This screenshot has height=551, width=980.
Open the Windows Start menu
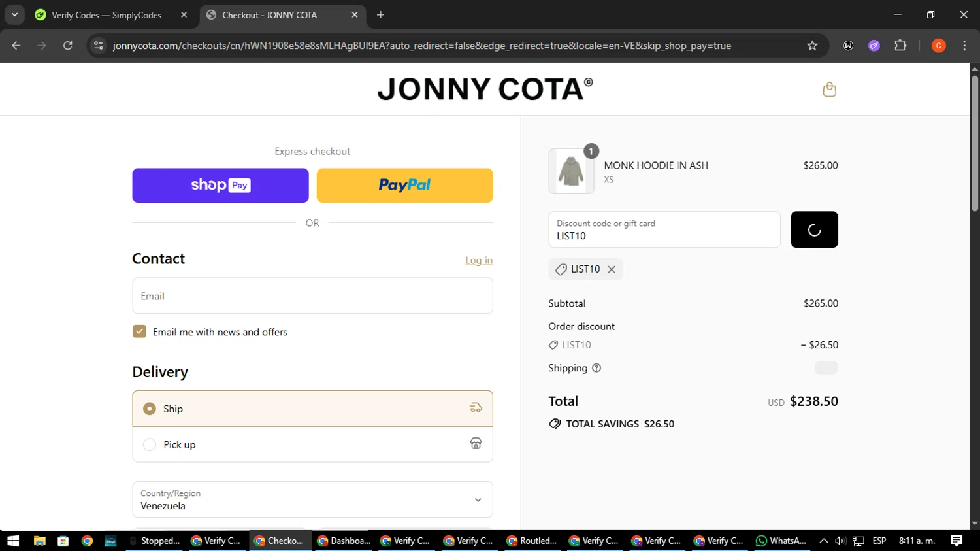13,541
